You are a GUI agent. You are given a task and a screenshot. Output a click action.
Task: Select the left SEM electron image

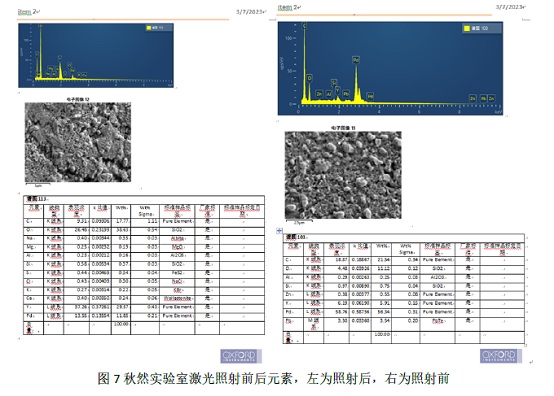pos(78,142)
